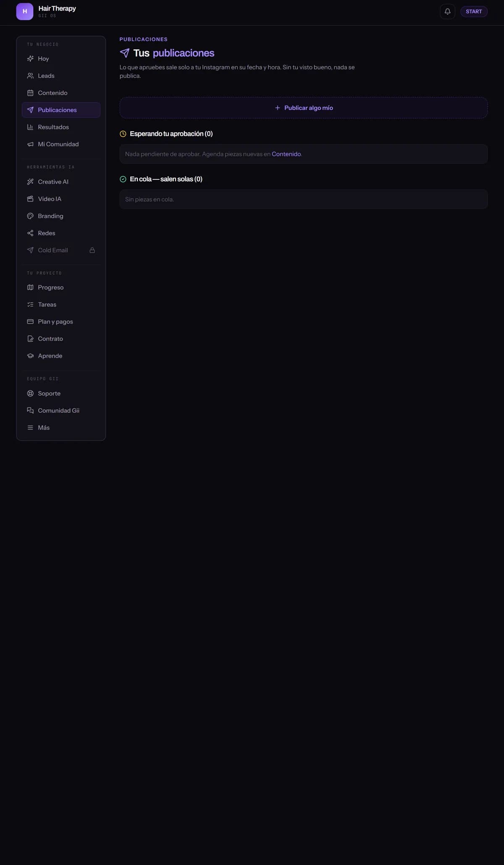This screenshot has width=504, height=865.
Task: Click the Resultados bar chart icon
Action: coord(30,127)
